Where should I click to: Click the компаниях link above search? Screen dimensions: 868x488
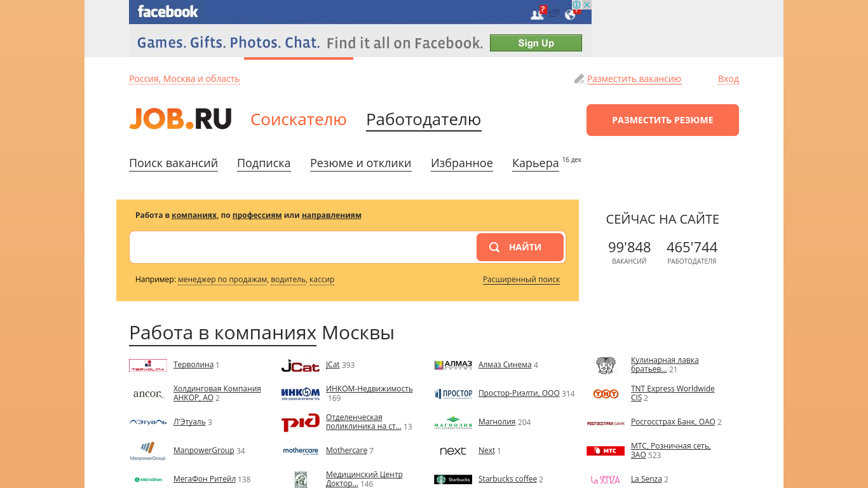pos(194,215)
